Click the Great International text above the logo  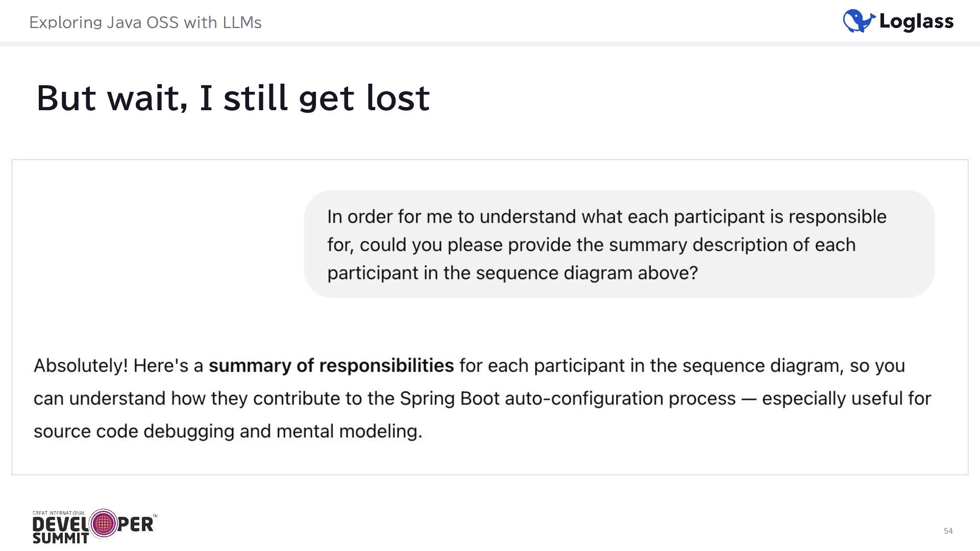[59, 513]
